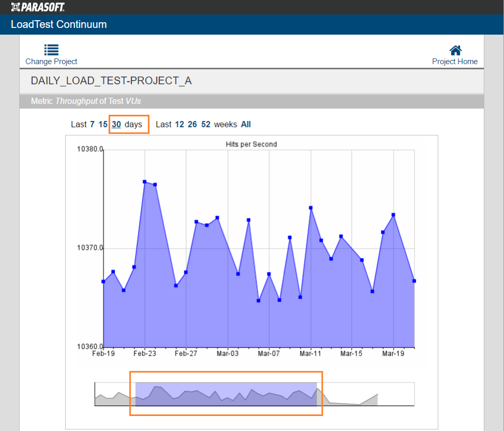Click the Feb-19 first data point

tap(103, 281)
